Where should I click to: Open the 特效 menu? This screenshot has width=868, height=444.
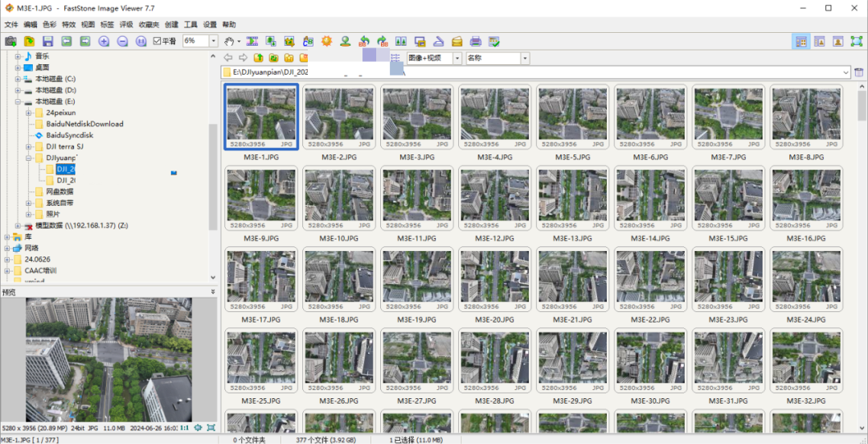click(x=68, y=24)
